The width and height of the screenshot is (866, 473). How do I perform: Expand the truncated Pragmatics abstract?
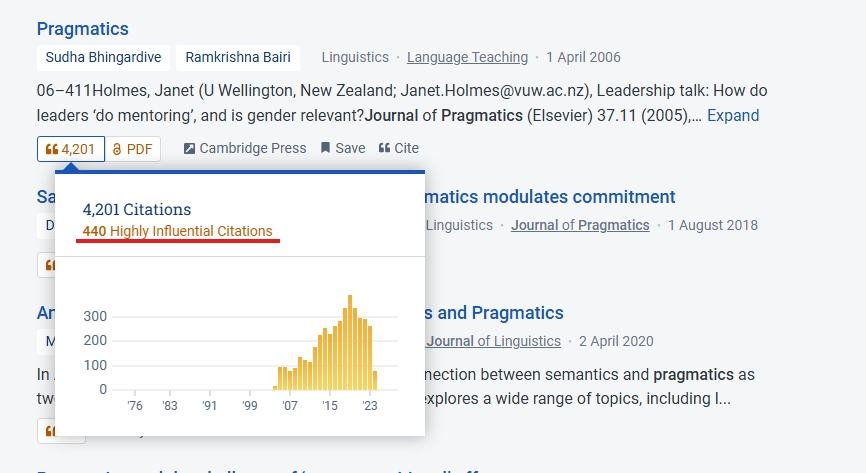click(733, 115)
